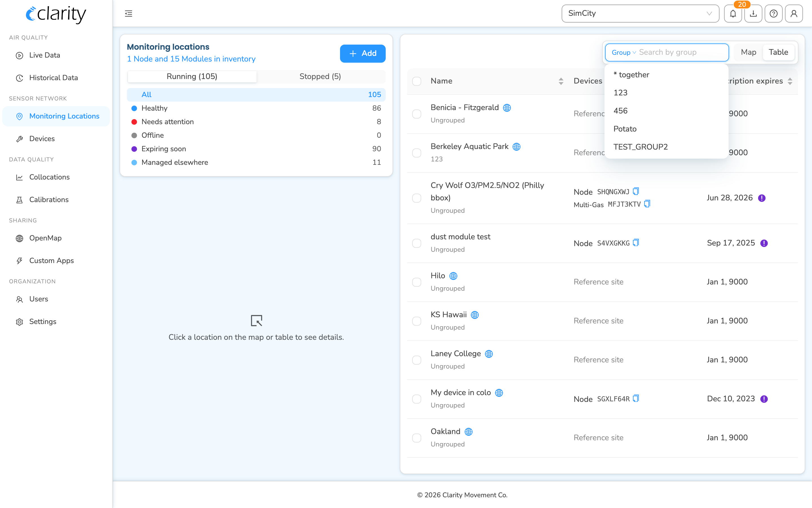Open '1 Node and 15 Modules in inventory' link

tap(191, 59)
